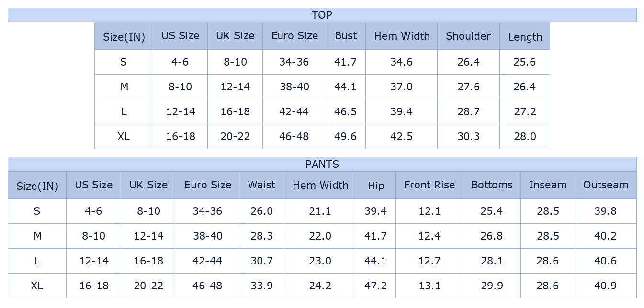
Task: Select the hip value 47.2 cell
Action: (376, 286)
